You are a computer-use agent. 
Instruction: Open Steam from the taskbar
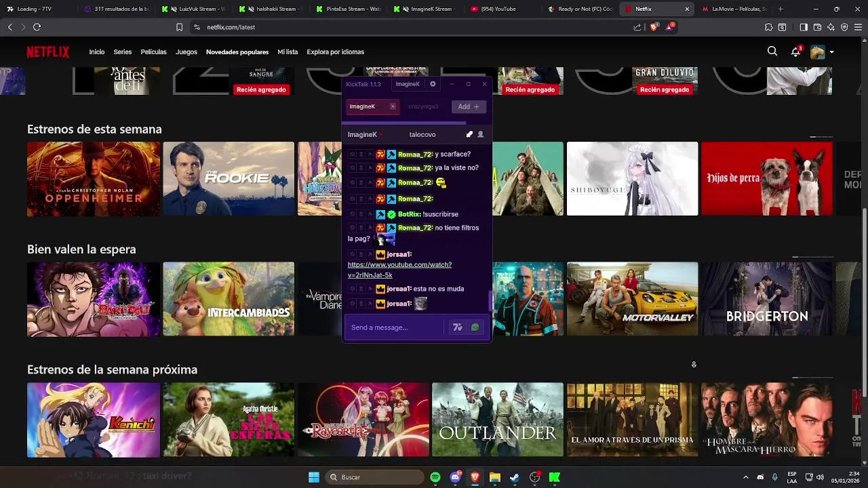[515, 477]
